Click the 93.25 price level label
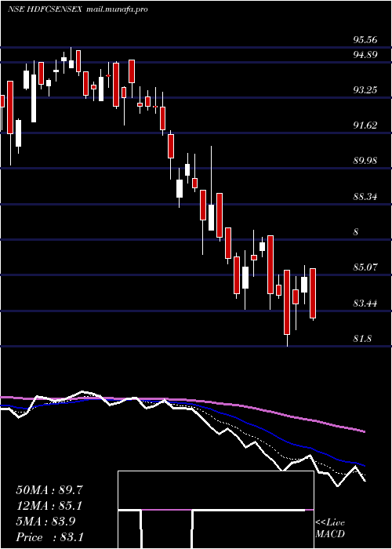 (x=365, y=90)
